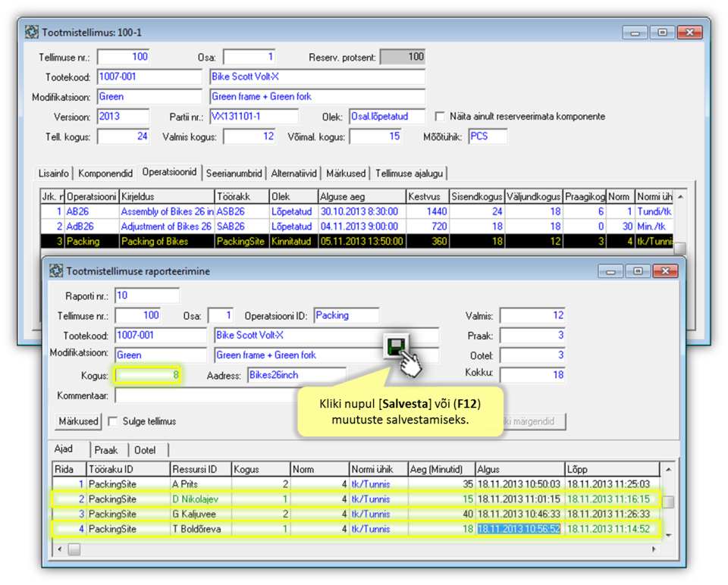Viewport: 728px width, 585px height.
Task: Click scroll-up arrow of operations table
Action: point(680,197)
